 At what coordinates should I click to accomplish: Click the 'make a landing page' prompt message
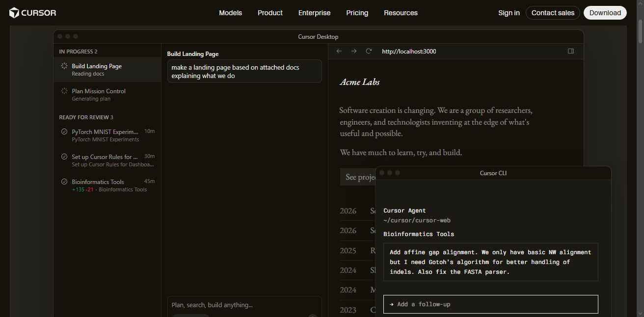point(244,71)
